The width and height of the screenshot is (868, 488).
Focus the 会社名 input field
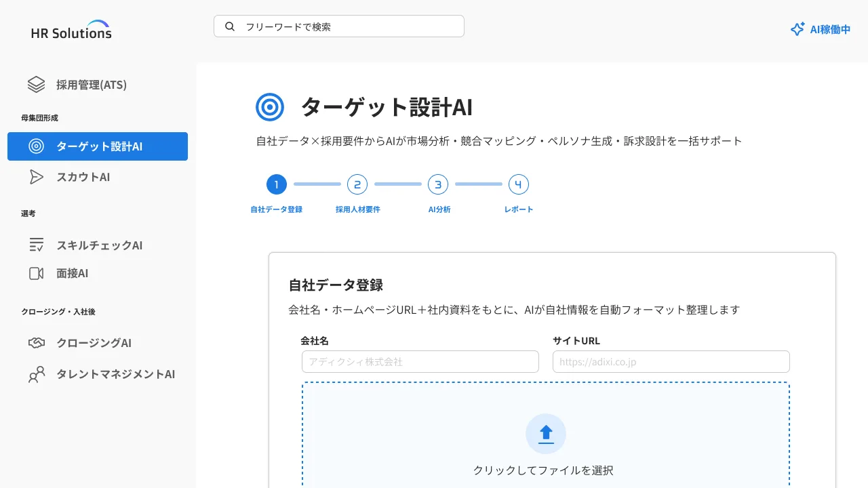(x=420, y=361)
